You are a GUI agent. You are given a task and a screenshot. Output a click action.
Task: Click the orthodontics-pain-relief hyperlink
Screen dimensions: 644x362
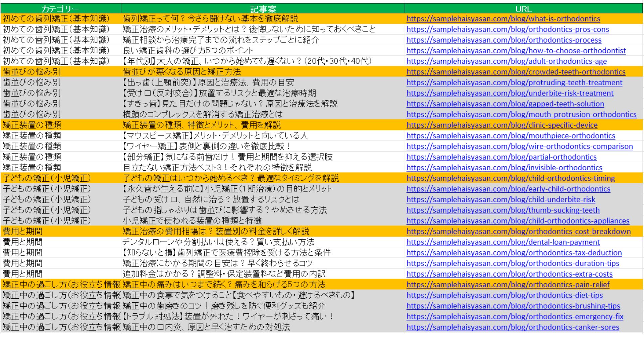pyautogui.click(x=508, y=285)
